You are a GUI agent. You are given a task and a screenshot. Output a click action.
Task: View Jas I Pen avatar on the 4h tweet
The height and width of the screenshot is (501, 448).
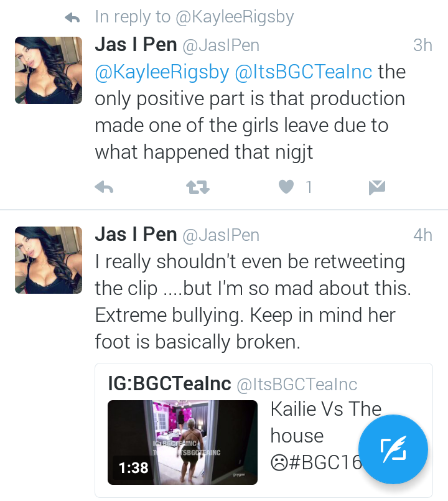[x=49, y=260]
